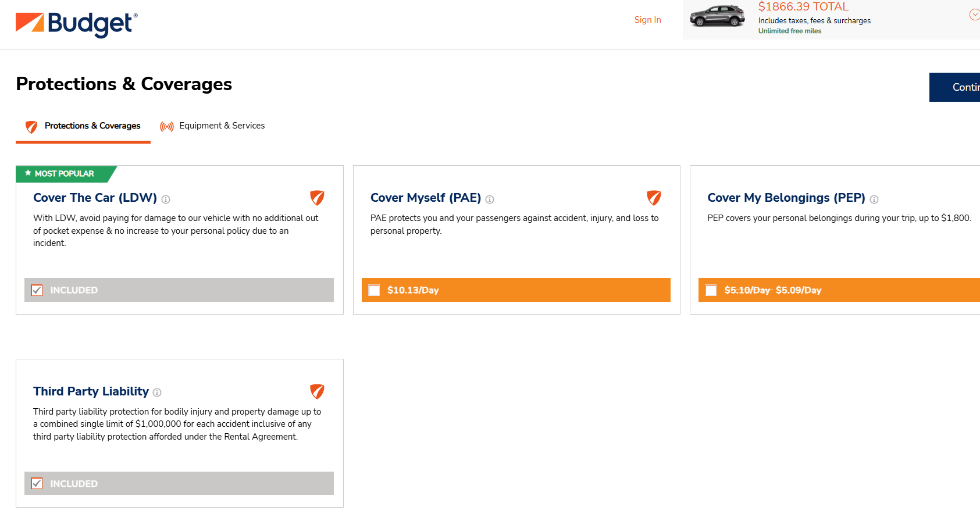Viewport: 980px width, 510px height.
Task: Open info icon for Cover The Car (LDW)
Action: (166, 199)
